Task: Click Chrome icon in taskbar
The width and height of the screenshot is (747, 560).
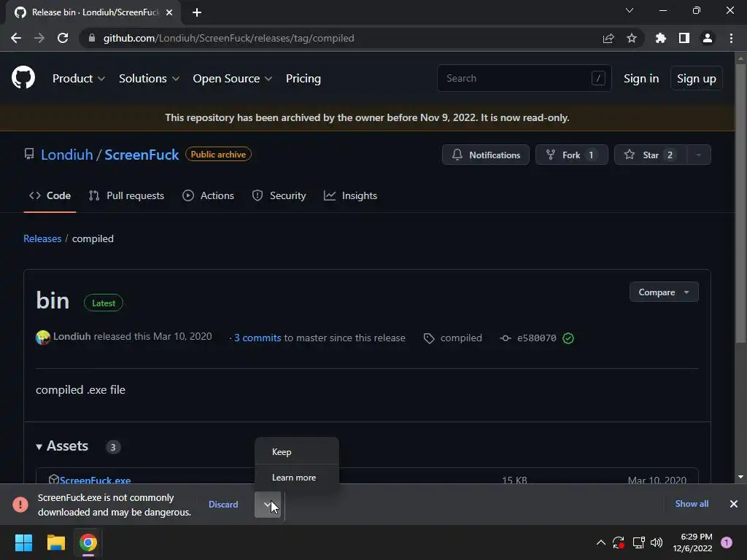Action: click(x=88, y=542)
